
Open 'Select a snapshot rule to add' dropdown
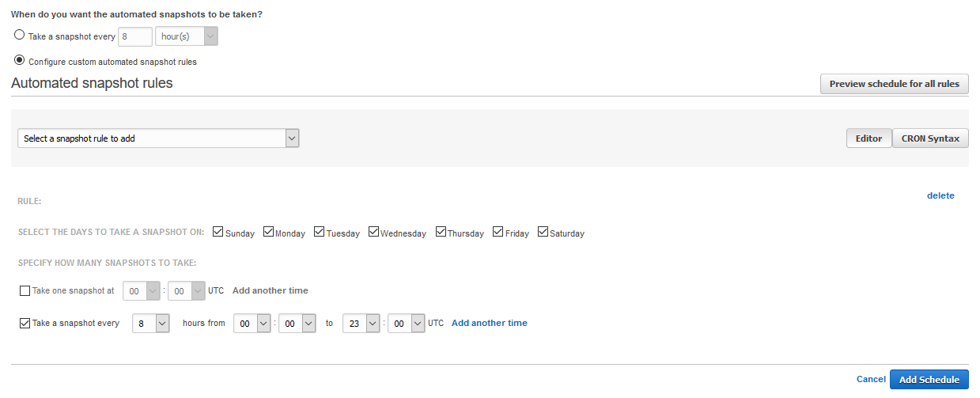coord(158,138)
